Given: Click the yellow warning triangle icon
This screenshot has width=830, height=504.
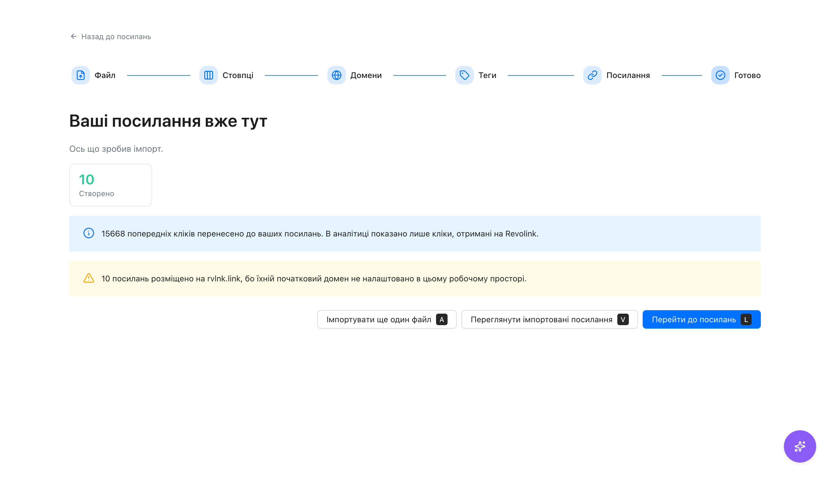Looking at the screenshot, I should (x=88, y=278).
